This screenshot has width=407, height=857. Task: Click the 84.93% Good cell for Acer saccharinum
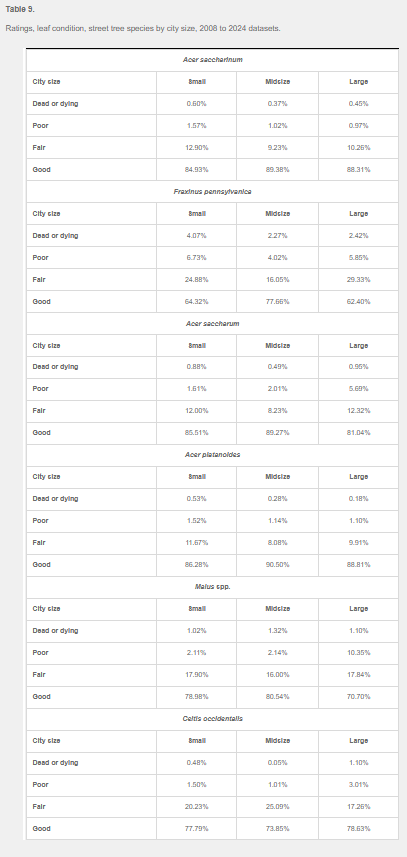pos(197,169)
